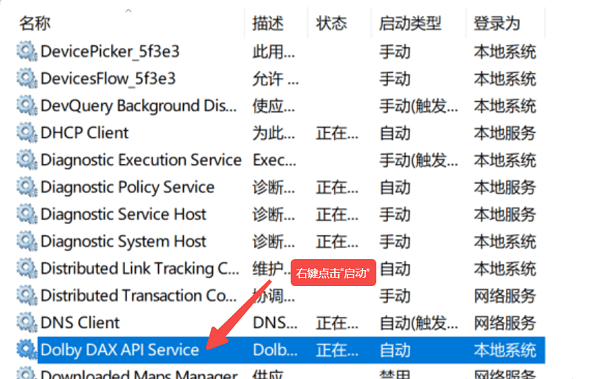Click the gear icon beside Dolby DAX API Service

point(27,350)
